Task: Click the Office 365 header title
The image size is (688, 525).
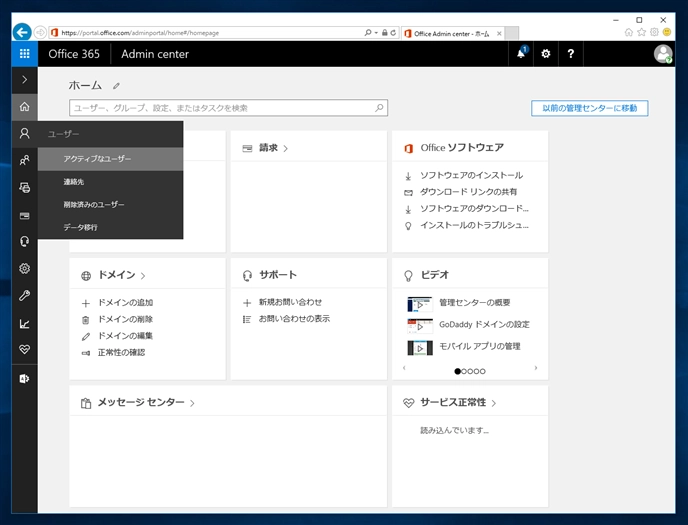Action: pos(74,54)
